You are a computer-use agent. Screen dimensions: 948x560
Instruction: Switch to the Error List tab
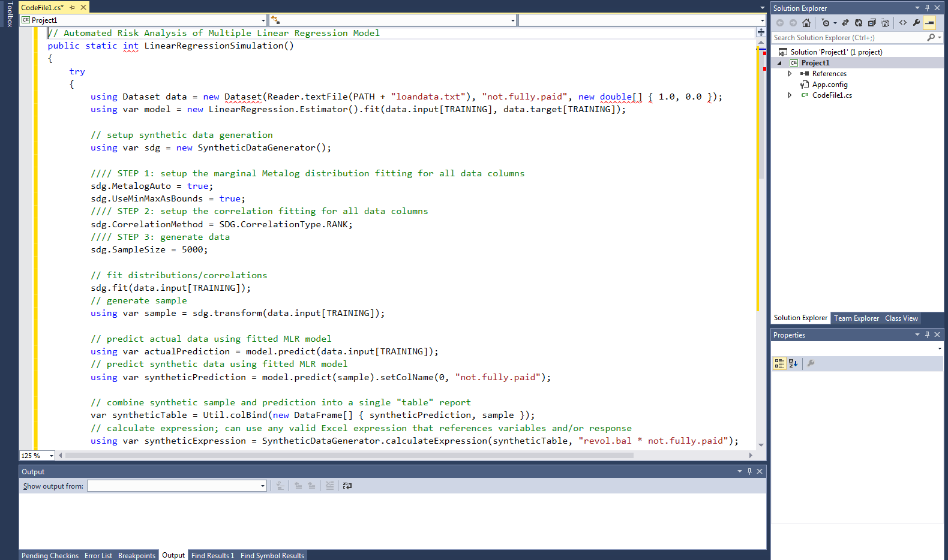coord(98,555)
